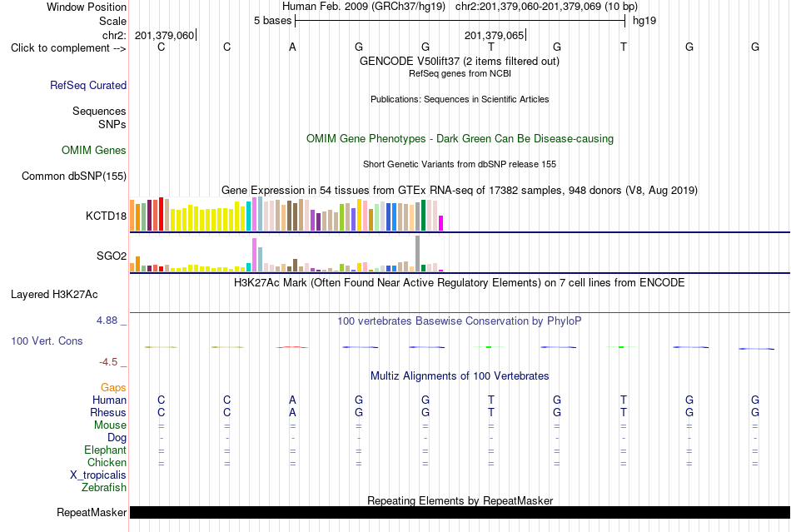The image size is (791, 532).
Task: Click the red PhyloP conservation bar
Action: [292, 347]
